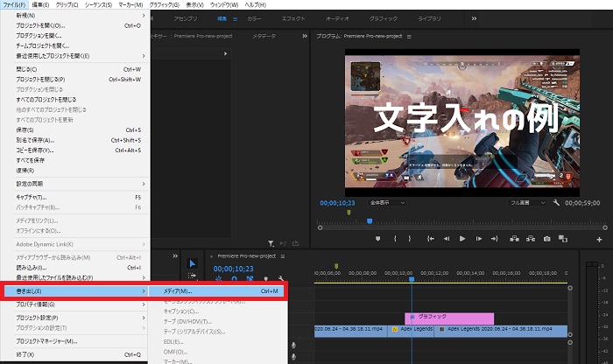Click the blue Program monitor playhead
Image resolution: width=613 pixels, height=364 pixels.
click(x=370, y=221)
